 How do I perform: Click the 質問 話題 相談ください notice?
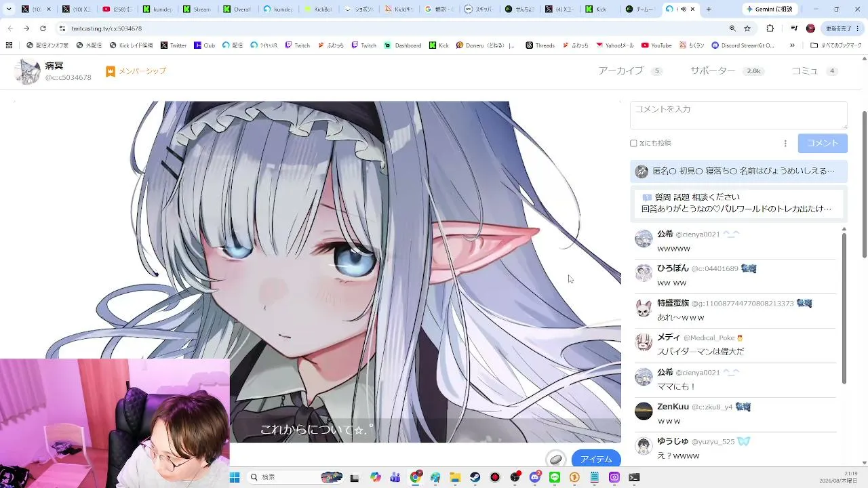pyautogui.click(x=738, y=203)
